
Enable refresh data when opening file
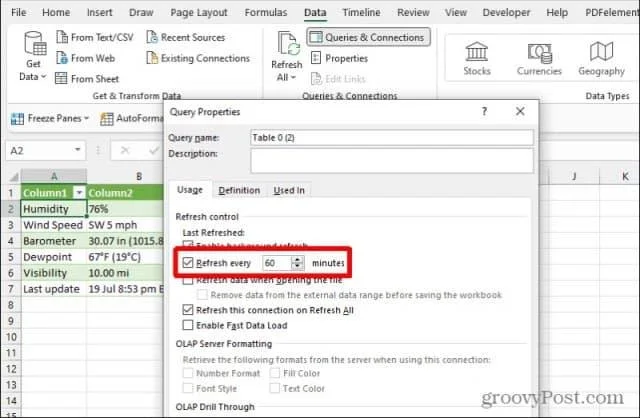pos(187,280)
